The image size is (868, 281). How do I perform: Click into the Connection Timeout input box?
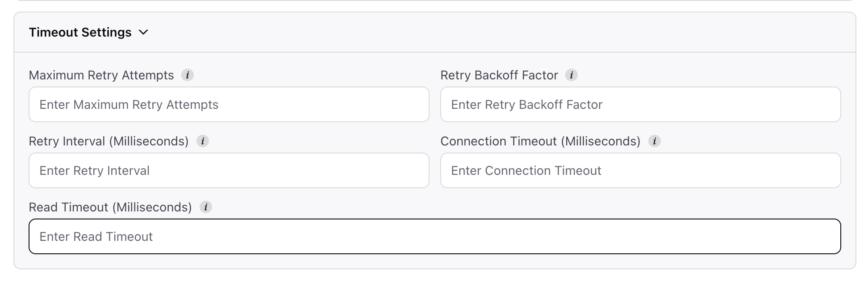641,170
